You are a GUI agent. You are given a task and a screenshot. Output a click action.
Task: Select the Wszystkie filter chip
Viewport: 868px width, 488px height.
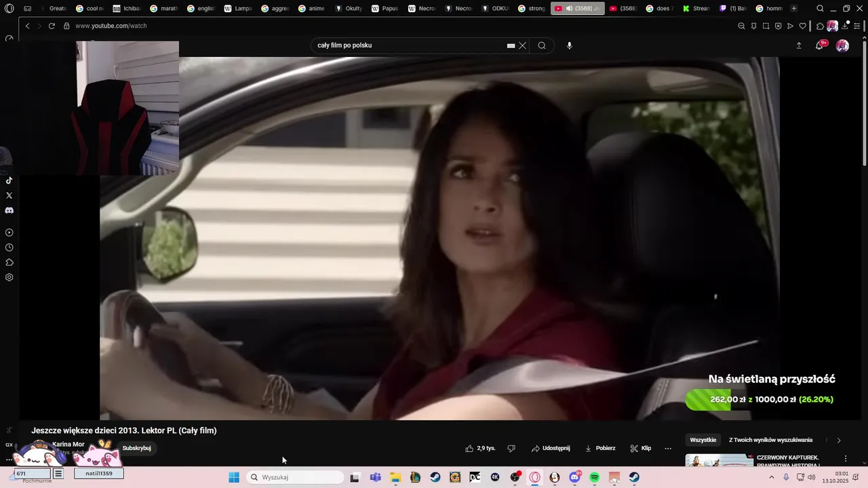tap(703, 440)
